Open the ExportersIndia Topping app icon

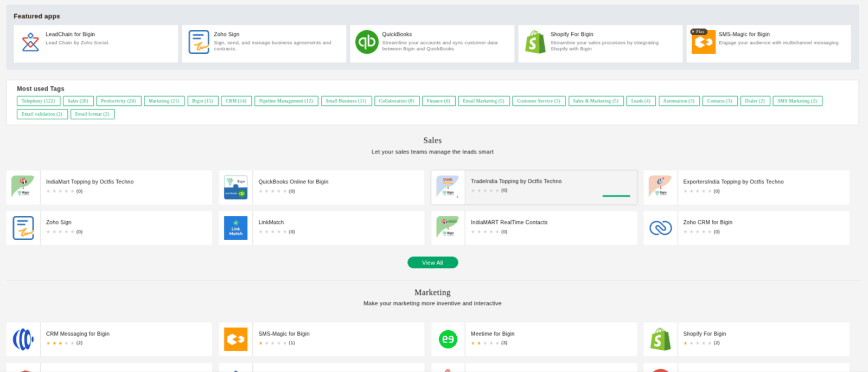(660, 187)
